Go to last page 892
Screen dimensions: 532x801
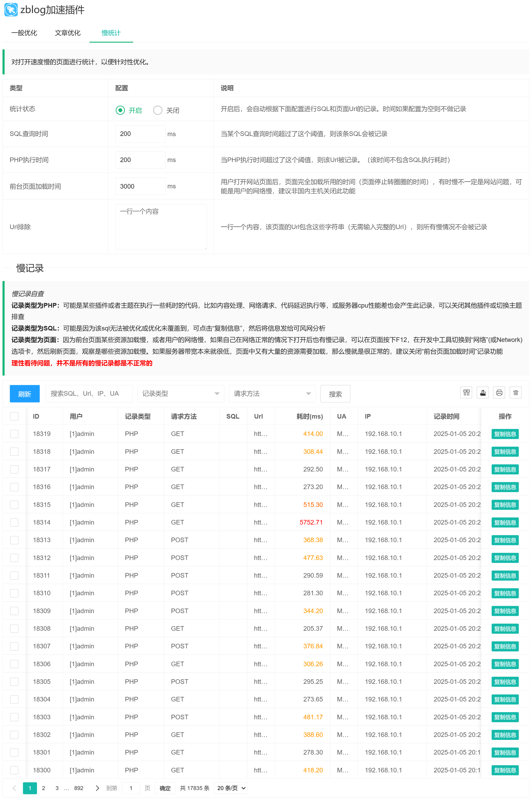click(79, 788)
